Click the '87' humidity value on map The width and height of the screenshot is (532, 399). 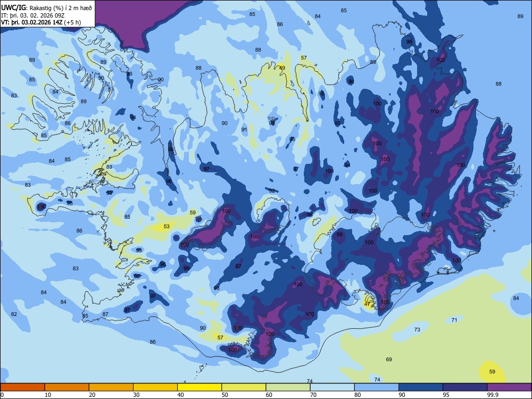click(105, 314)
